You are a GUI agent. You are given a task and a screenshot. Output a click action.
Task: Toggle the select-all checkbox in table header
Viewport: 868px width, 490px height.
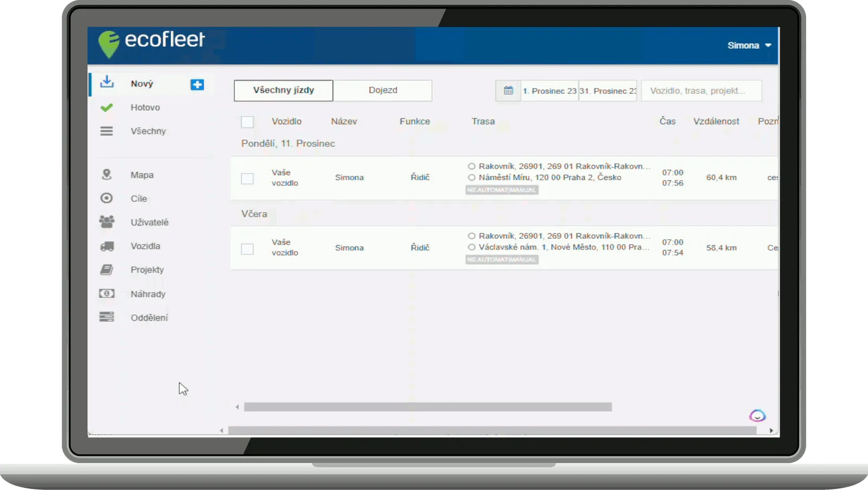(x=247, y=122)
